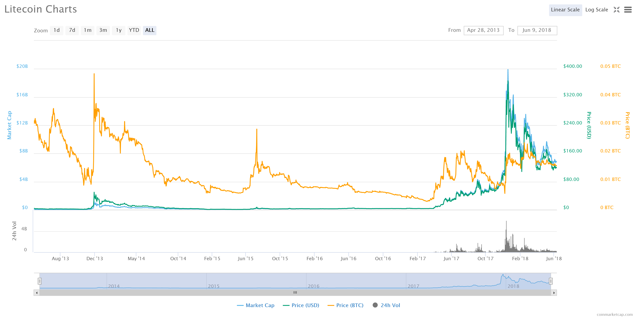Click the 2016 label in navigator

313,286
